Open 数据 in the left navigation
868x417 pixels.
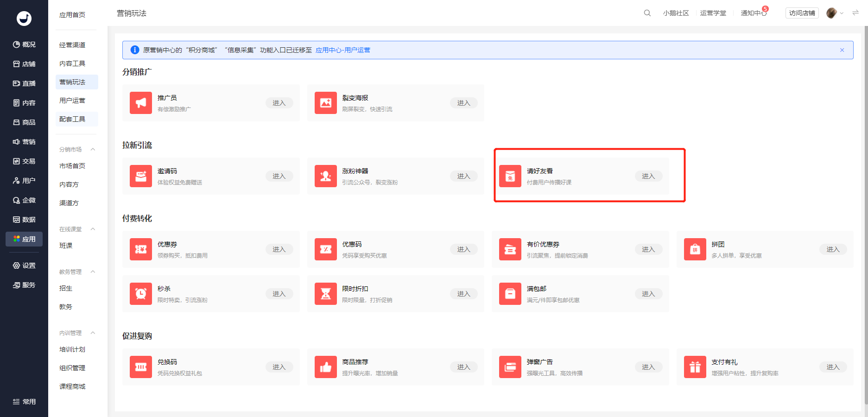click(24, 220)
